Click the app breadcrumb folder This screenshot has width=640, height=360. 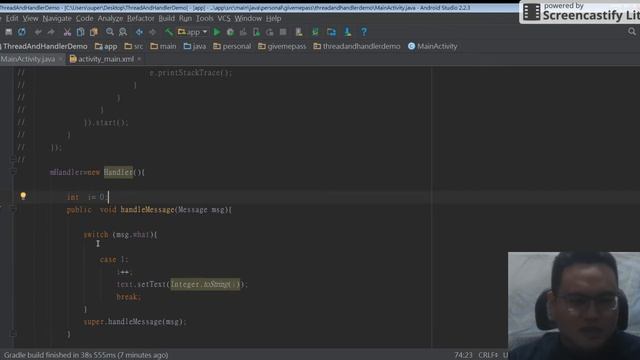tap(106, 46)
